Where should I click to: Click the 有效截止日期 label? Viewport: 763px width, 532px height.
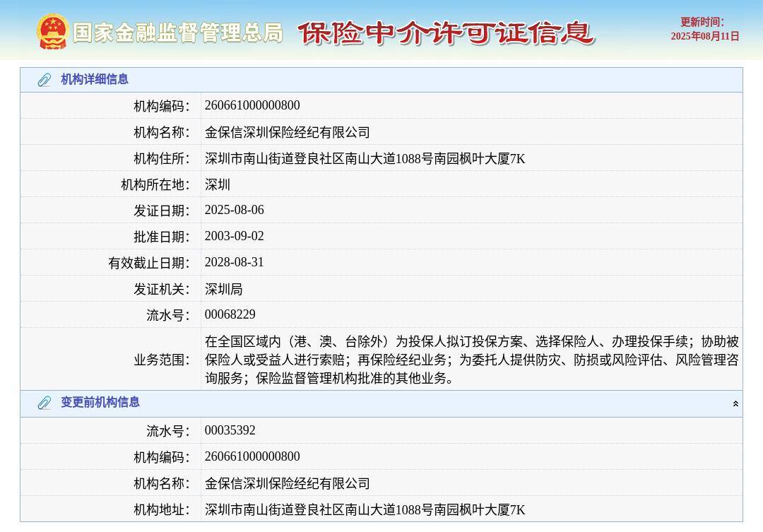click(x=149, y=264)
